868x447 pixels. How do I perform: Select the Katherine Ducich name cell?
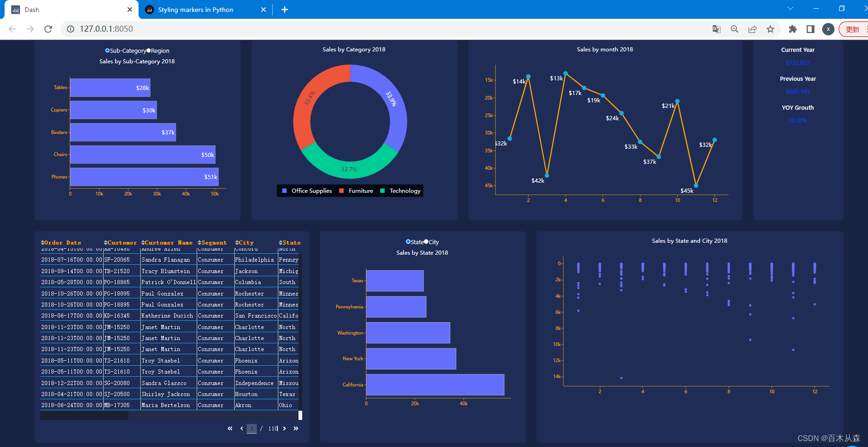pos(169,316)
